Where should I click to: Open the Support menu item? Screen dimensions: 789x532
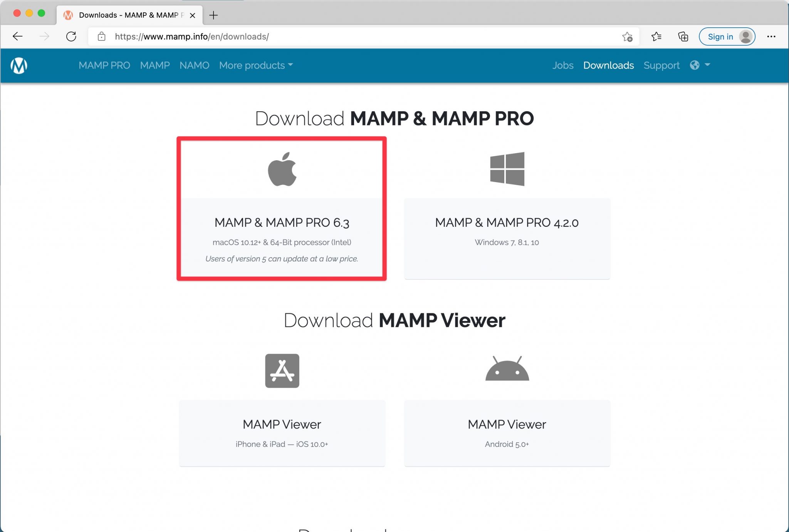661,65
